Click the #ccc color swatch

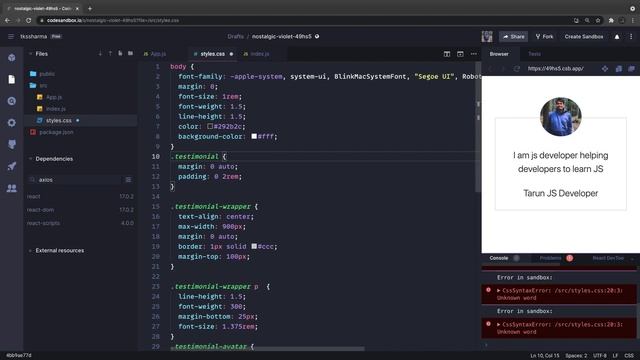tap(254, 246)
